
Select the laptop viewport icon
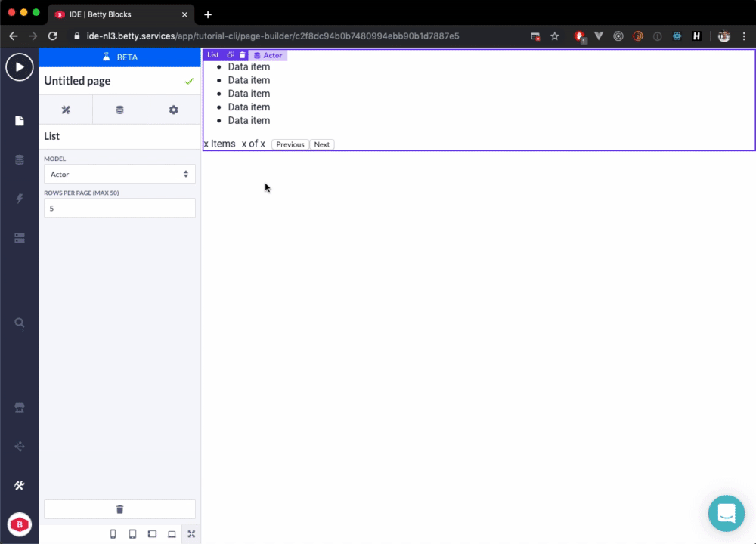pos(172,534)
